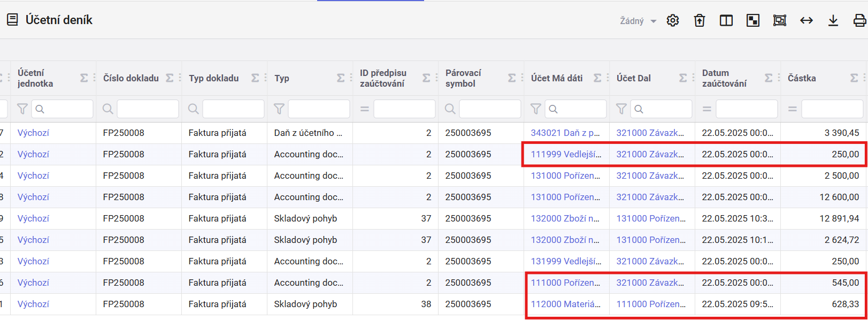Open 321000 Závazk... link in the 545,00 row
The image size is (868, 320).
click(x=650, y=283)
